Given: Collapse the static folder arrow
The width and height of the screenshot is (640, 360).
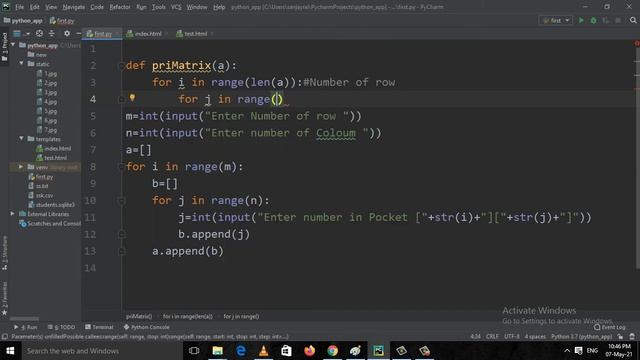Looking at the screenshot, I should coord(22,64).
